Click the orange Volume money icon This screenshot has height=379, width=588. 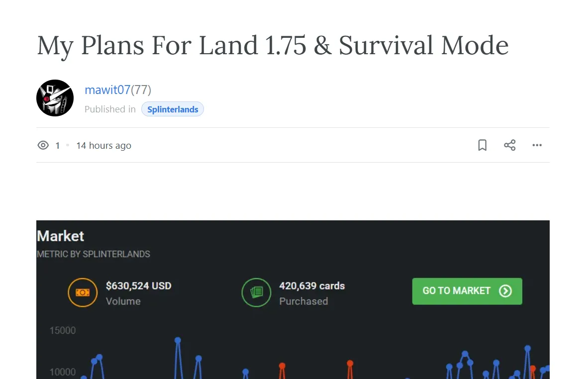(x=83, y=292)
